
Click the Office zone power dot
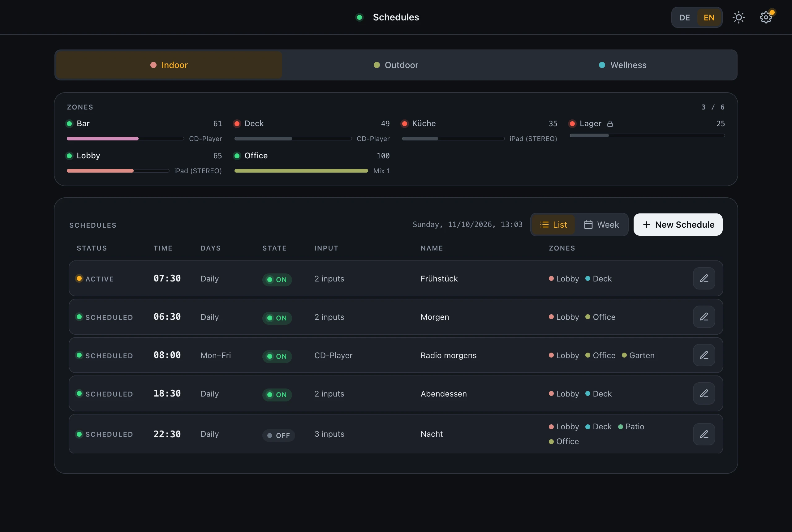pos(237,156)
